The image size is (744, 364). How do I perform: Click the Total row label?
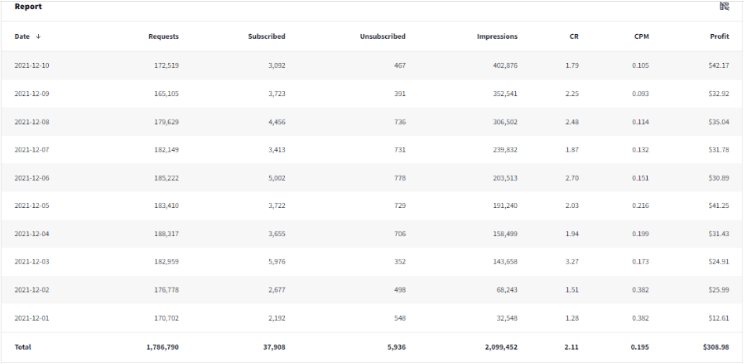click(x=23, y=347)
